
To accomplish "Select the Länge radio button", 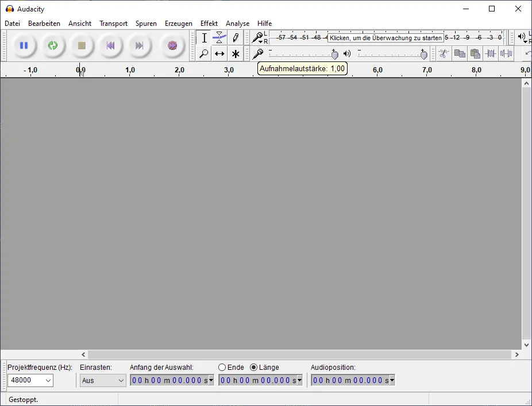I will [x=254, y=368].
